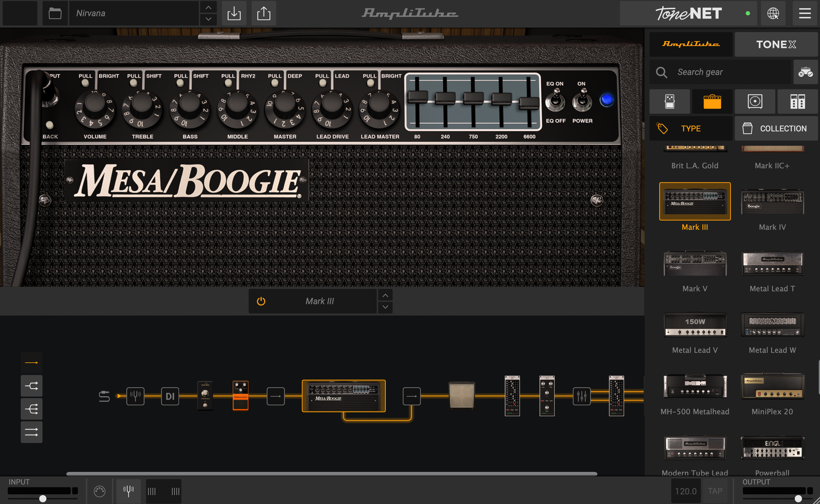Click the MIDI control icon near the input meter
This screenshot has height=504, width=820.
pyautogui.click(x=98, y=490)
